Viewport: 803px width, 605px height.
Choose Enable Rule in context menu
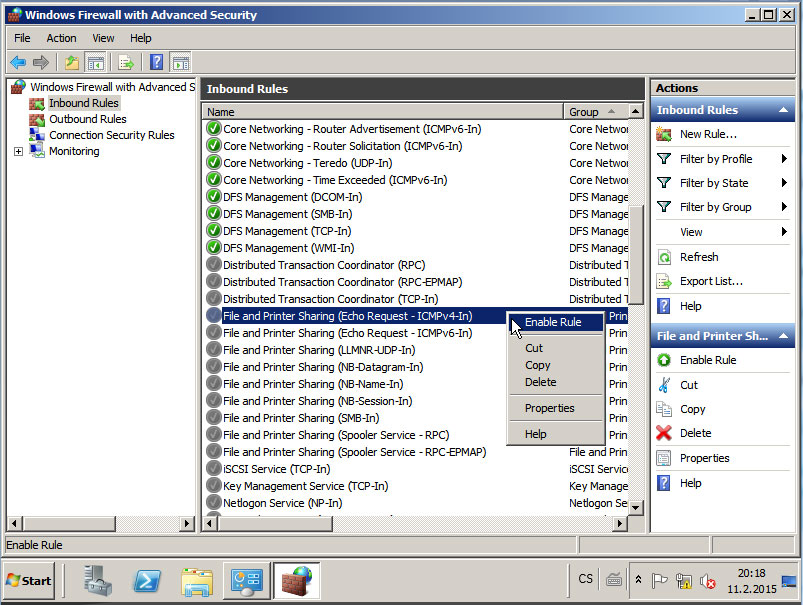(x=552, y=322)
